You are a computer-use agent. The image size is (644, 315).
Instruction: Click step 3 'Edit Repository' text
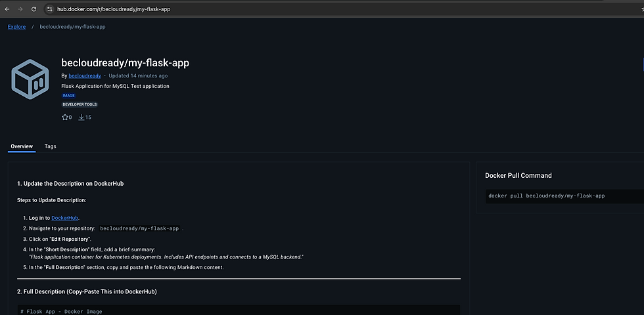point(70,239)
